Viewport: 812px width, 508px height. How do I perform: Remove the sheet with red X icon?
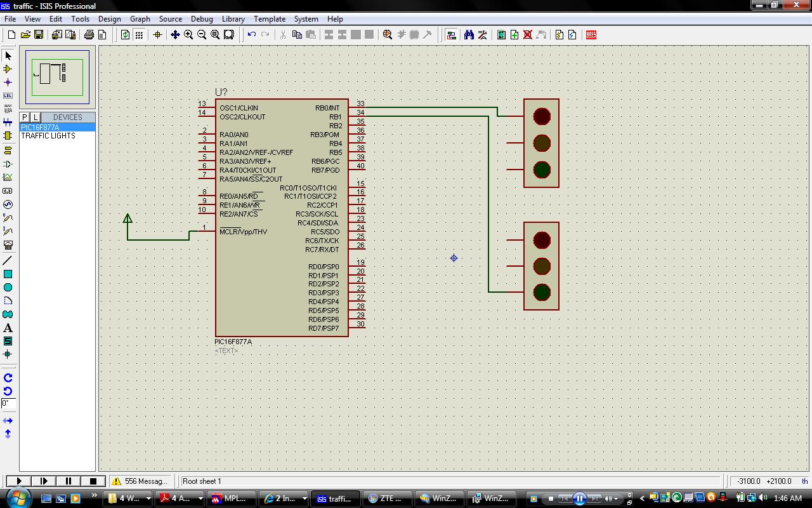coord(528,35)
